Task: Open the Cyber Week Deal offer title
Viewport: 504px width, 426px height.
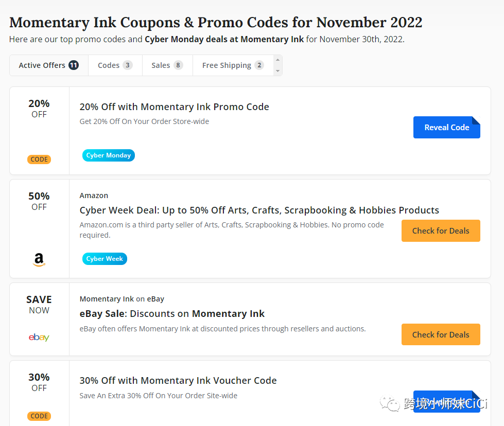Action: pos(259,210)
